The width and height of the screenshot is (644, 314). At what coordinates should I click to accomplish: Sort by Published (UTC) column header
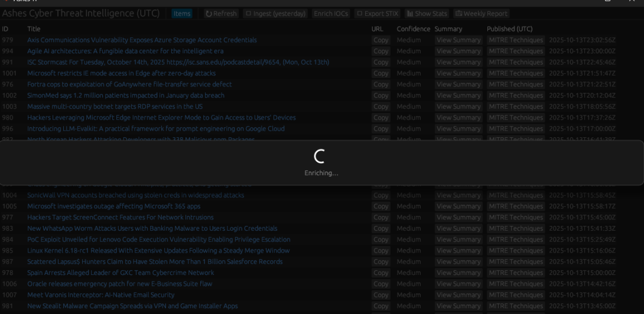[x=509, y=29]
